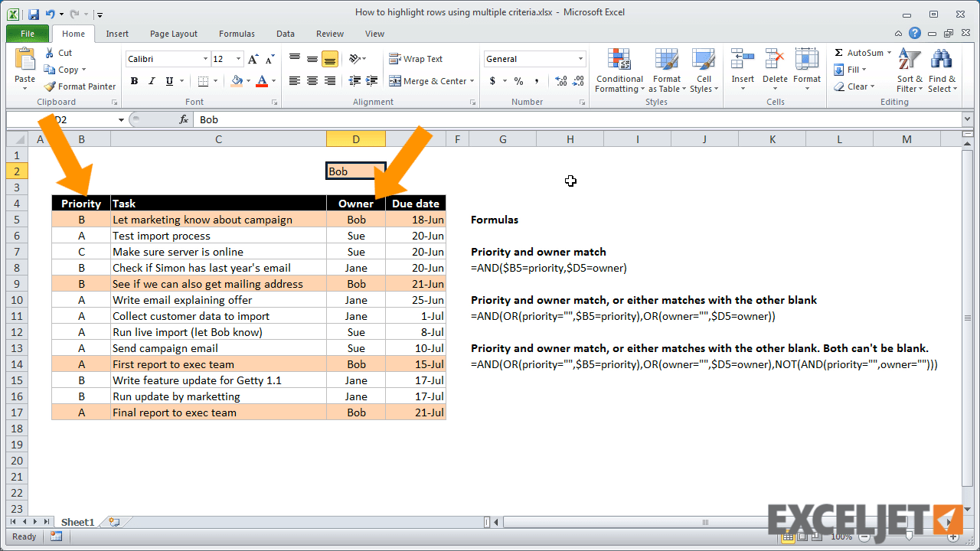Viewport: 980px width, 551px height.
Task: Open the font size dropdown
Action: point(237,59)
